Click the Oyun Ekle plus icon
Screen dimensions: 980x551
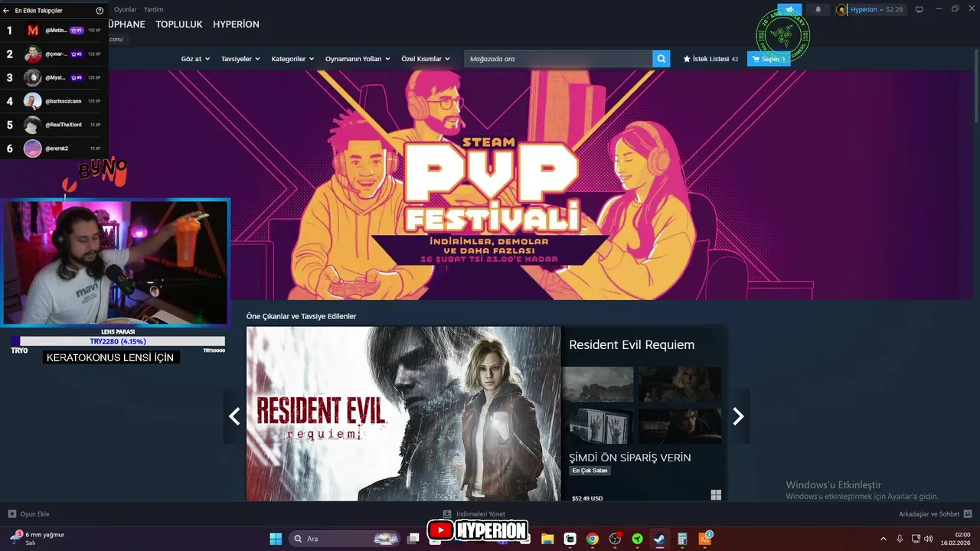coord(11,514)
